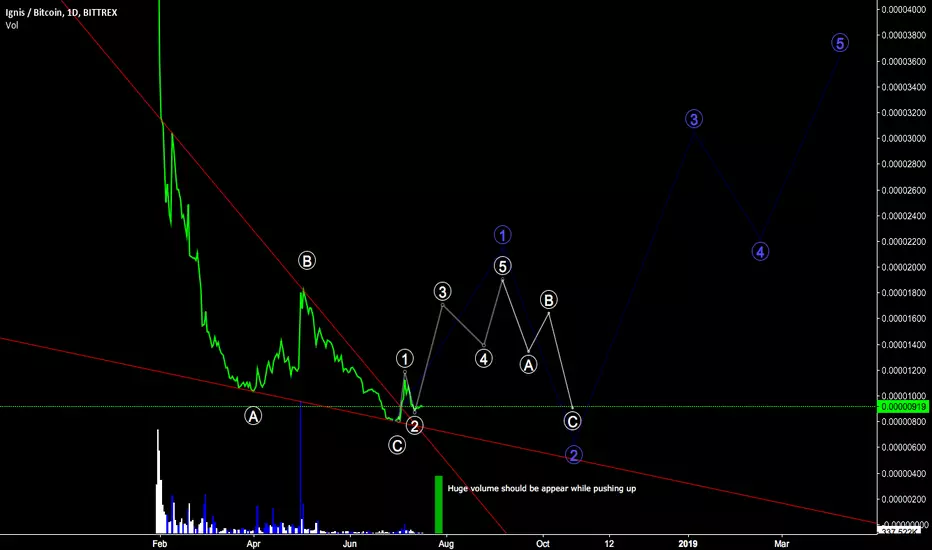
Task: Click the 0.00000200 price axis value
Action: point(903,499)
